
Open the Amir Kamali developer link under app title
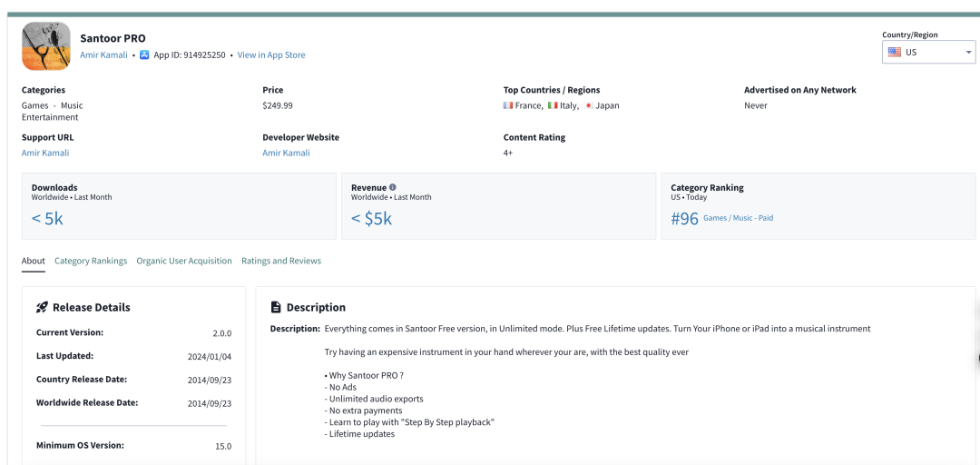pyautogui.click(x=103, y=55)
